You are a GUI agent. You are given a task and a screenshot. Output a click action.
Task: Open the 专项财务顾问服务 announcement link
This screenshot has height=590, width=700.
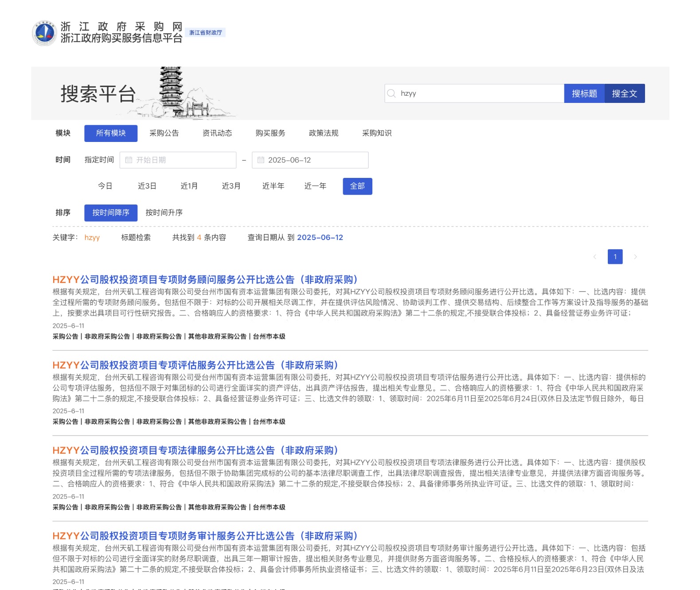[x=205, y=280]
